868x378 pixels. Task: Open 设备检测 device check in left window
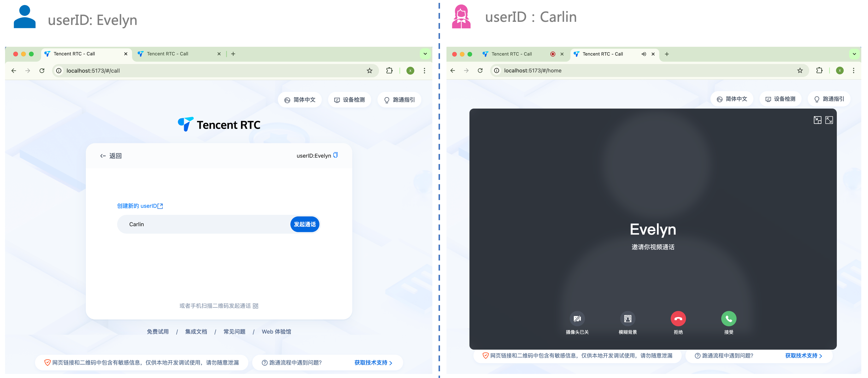[349, 100]
